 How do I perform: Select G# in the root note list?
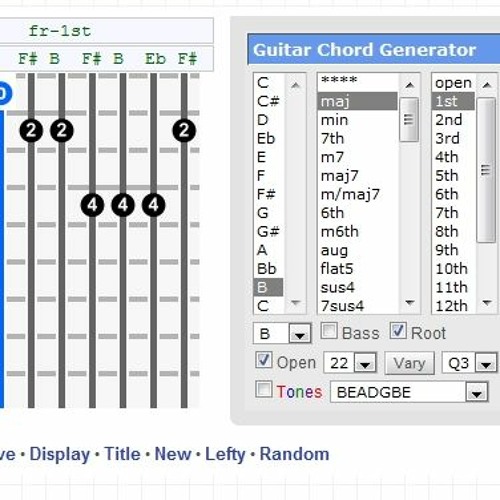point(268,231)
